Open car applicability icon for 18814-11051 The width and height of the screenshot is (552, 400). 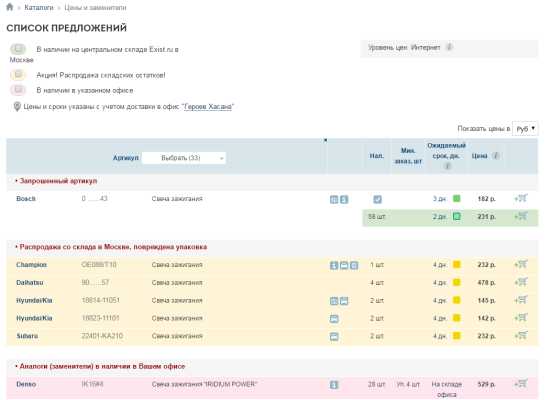(x=344, y=301)
